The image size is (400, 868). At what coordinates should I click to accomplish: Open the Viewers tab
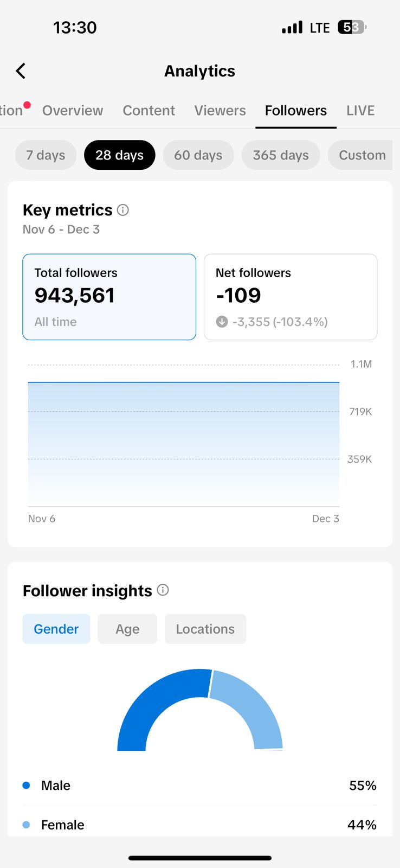220,111
